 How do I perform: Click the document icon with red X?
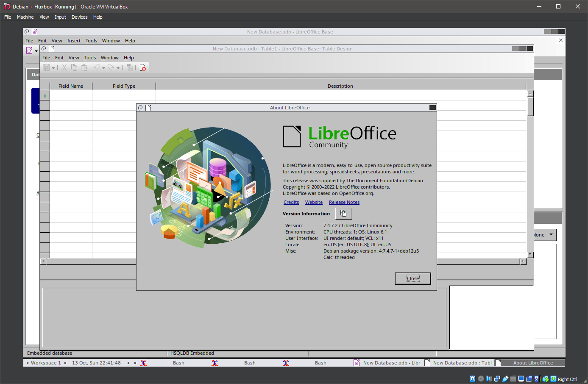coord(143,67)
